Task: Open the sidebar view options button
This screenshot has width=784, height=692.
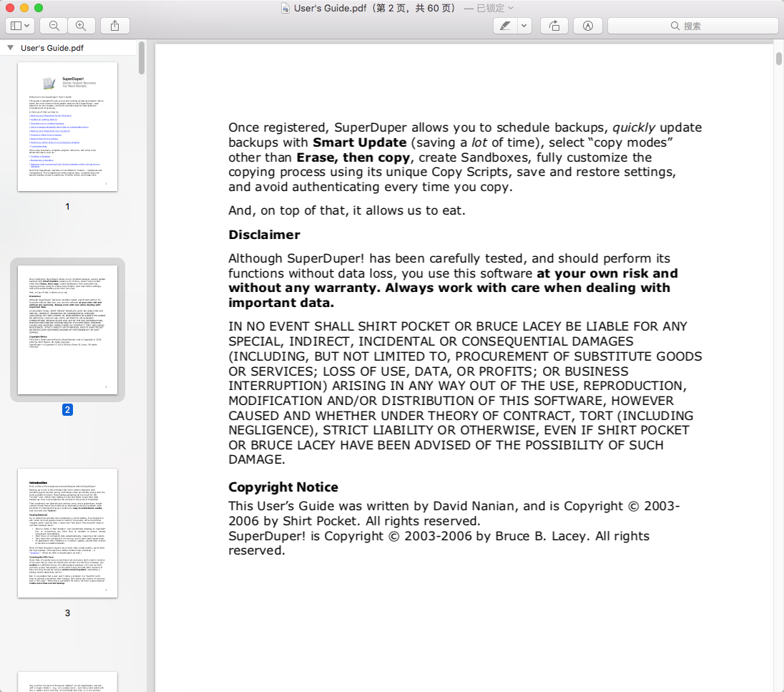Action: [19, 26]
